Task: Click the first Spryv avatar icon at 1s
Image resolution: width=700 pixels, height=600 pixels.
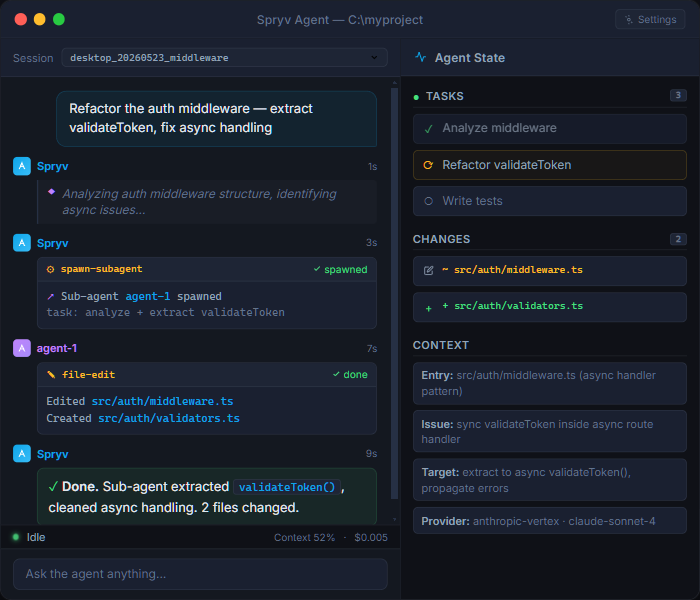Action: 22,166
